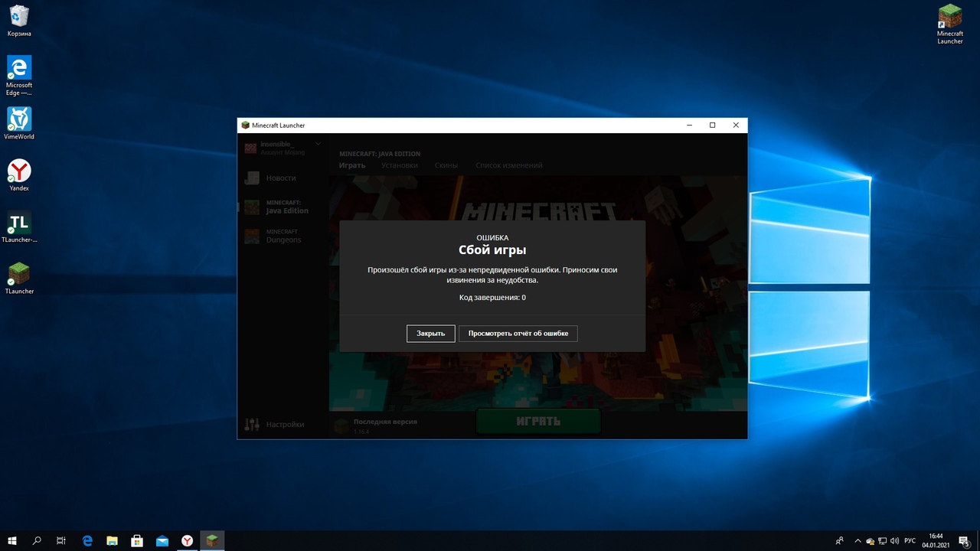980x551 pixels.
Task: Select Minecraft: Java Edition in the sidebar
Action: tap(283, 207)
